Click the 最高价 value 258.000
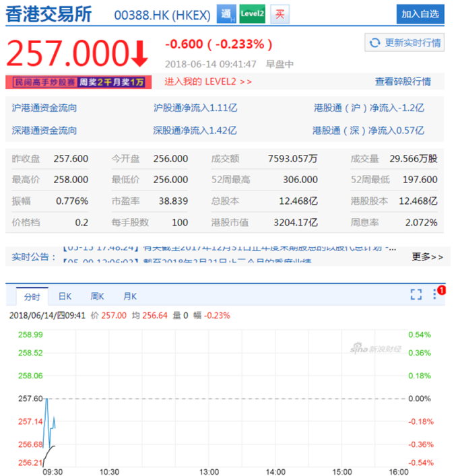 pyautogui.click(x=71, y=179)
